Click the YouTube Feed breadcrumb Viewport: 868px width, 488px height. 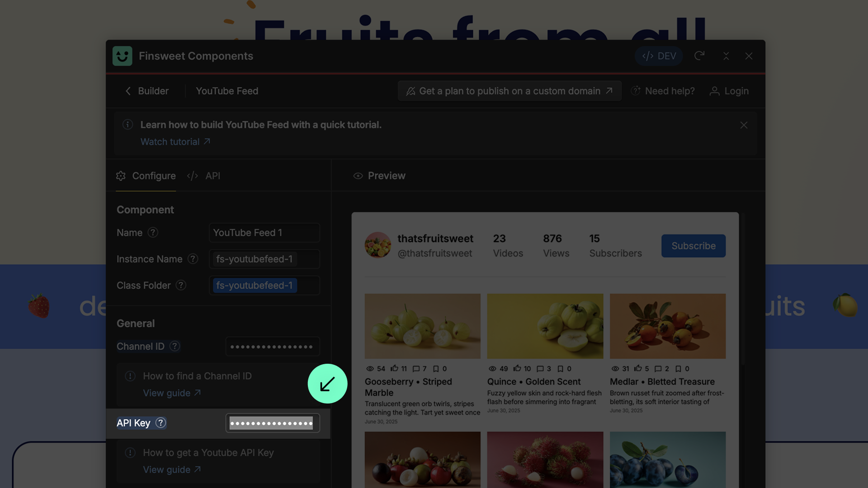click(227, 91)
